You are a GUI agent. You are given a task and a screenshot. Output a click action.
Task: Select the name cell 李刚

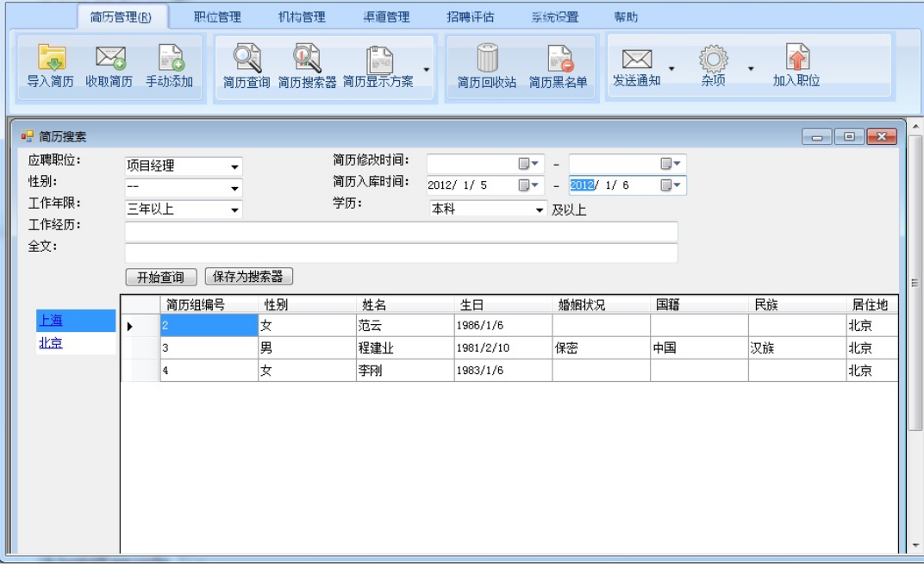point(405,371)
